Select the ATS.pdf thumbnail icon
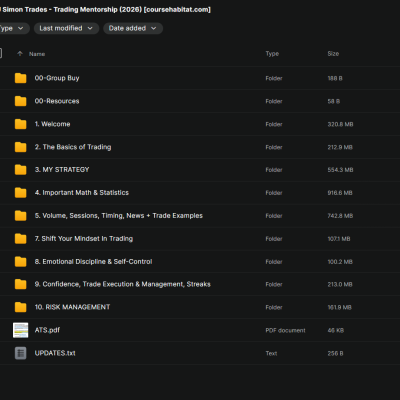This screenshot has width=400, height=400. point(20,330)
